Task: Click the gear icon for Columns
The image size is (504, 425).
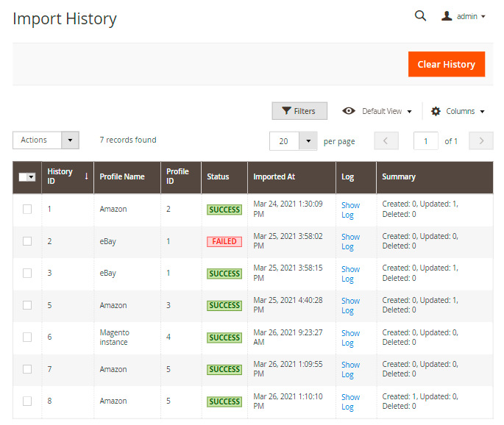Action: (436, 111)
